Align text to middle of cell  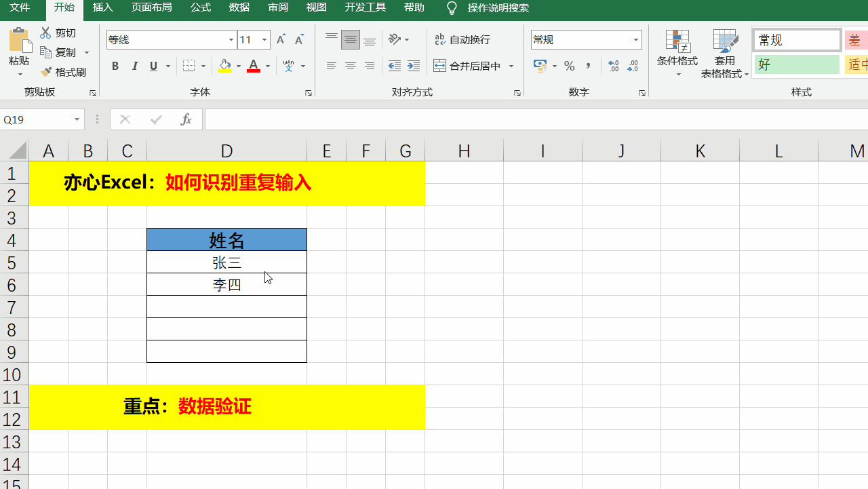pyautogui.click(x=351, y=40)
